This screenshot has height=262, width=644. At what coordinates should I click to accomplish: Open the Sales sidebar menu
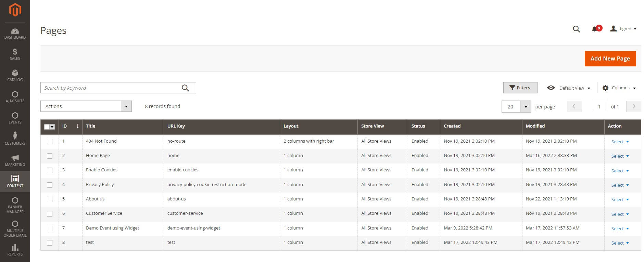tap(15, 54)
